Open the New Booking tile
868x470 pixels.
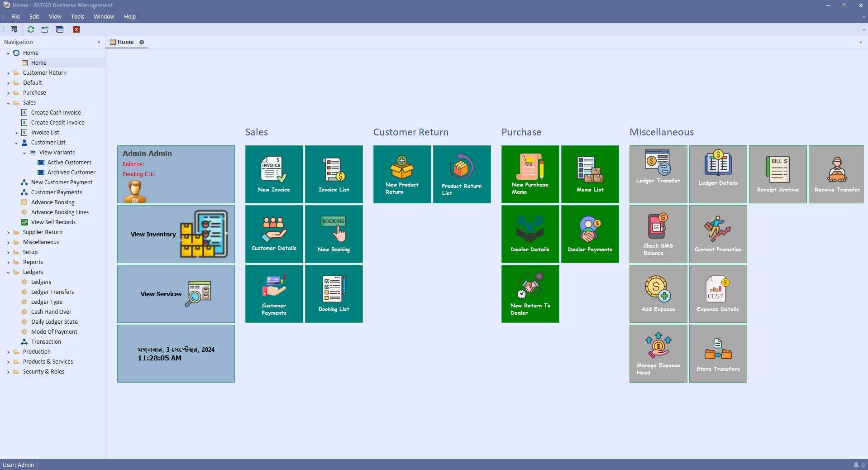(334, 234)
